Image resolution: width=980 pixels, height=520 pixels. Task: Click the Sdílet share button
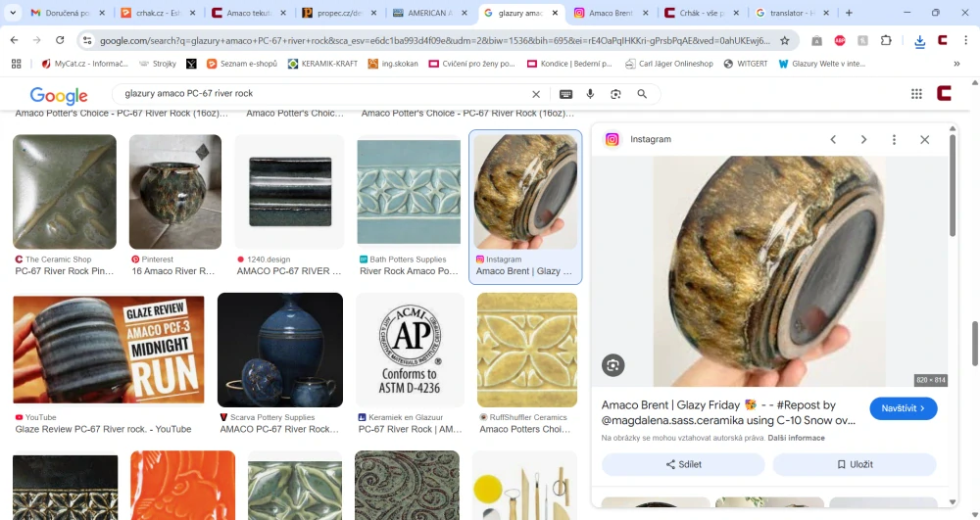(683, 464)
